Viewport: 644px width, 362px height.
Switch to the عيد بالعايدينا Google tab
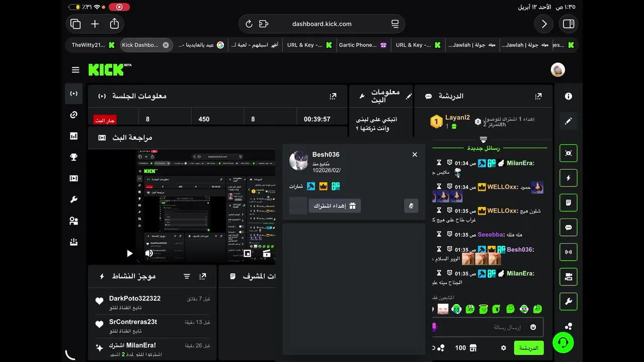(x=201, y=45)
